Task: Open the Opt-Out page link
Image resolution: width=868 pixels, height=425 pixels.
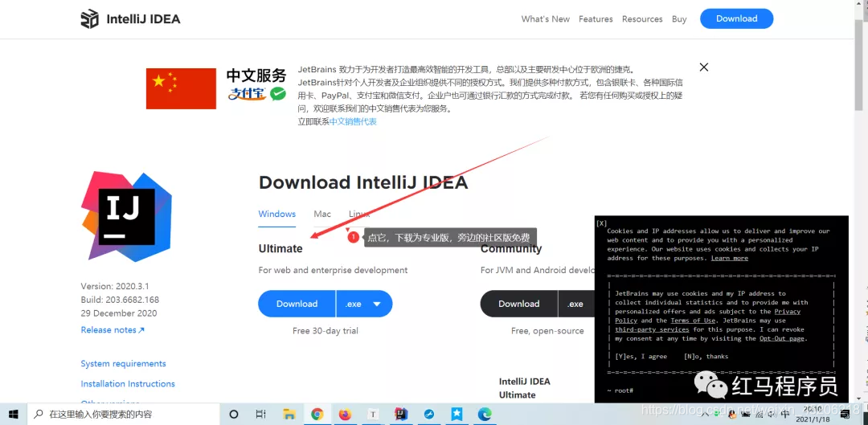Action: click(782, 338)
